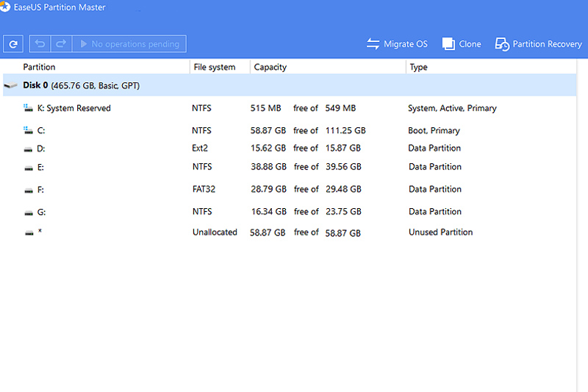The width and height of the screenshot is (588, 392).
Task: Click the Unallocated file system cell
Action: (x=215, y=232)
